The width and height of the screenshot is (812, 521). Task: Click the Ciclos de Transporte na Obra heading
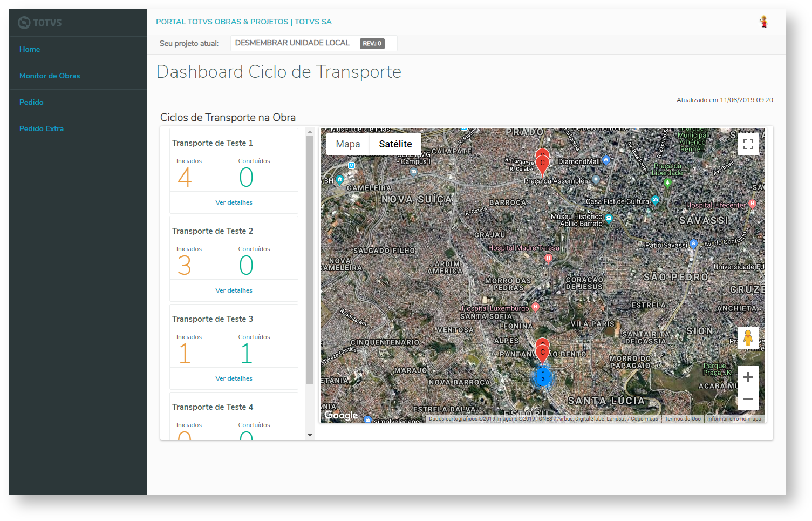228,118
